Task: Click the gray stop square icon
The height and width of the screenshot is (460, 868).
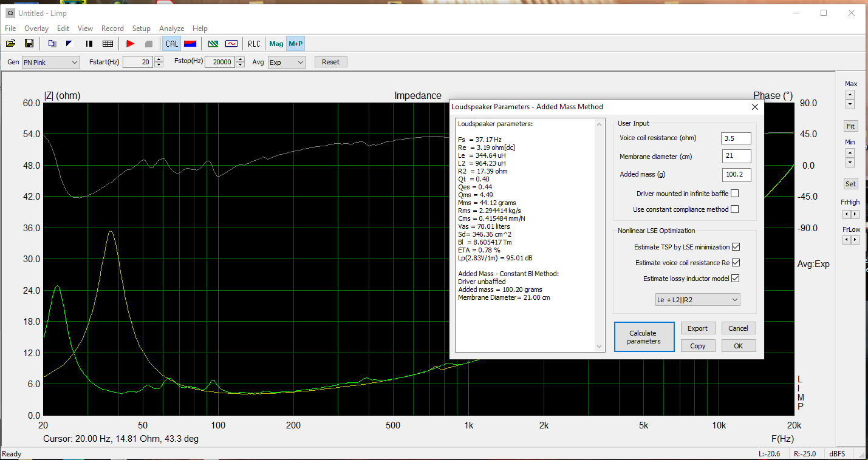Action: click(148, 44)
